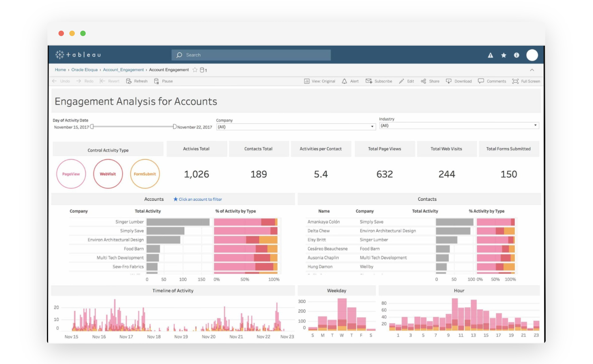
Task: Select Food Barn account row
Action: click(134, 249)
